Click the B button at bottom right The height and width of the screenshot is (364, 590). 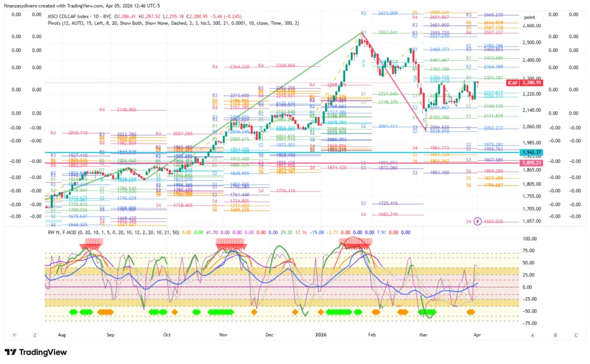[554, 335]
